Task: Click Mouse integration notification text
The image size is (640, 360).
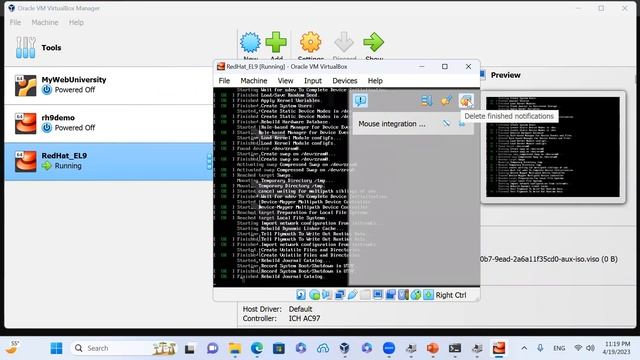Action: point(391,124)
